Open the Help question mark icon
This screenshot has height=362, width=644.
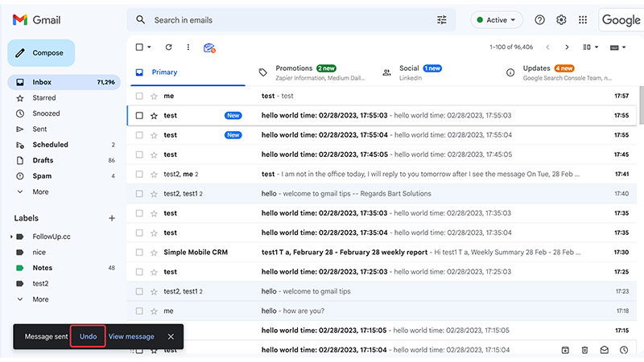pyautogui.click(x=539, y=19)
